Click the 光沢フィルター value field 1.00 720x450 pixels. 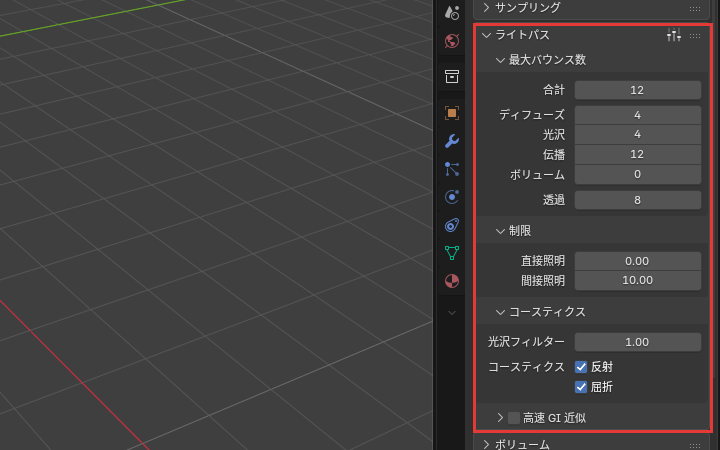(x=638, y=342)
